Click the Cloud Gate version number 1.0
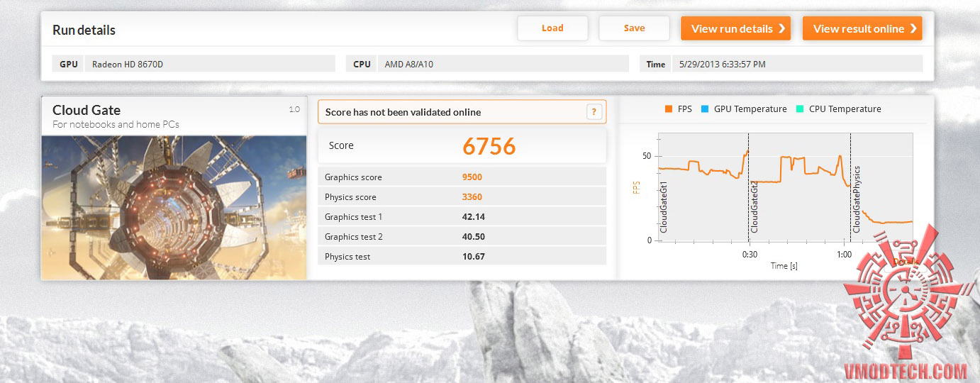Viewport: 980px width, 383px height. (x=294, y=109)
